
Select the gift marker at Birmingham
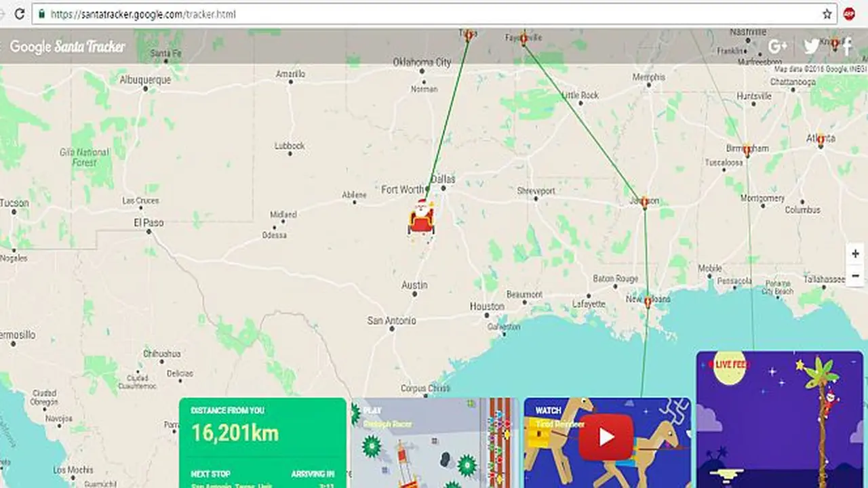747,150
